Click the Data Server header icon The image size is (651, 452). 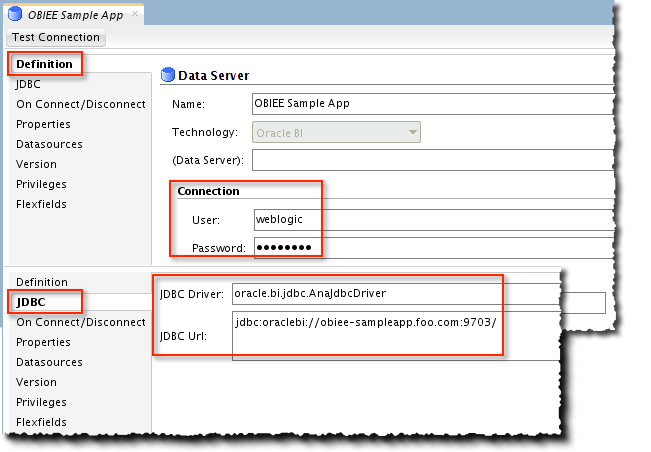(x=168, y=75)
